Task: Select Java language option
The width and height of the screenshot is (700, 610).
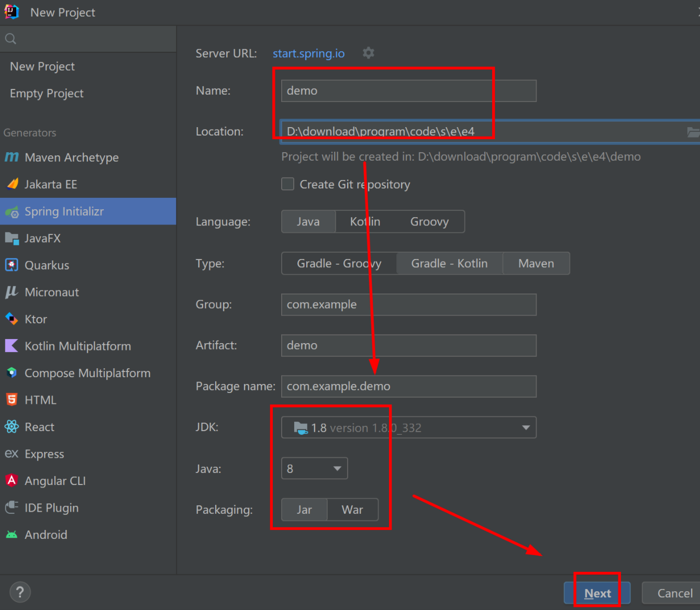Action: [x=308, y=222]
